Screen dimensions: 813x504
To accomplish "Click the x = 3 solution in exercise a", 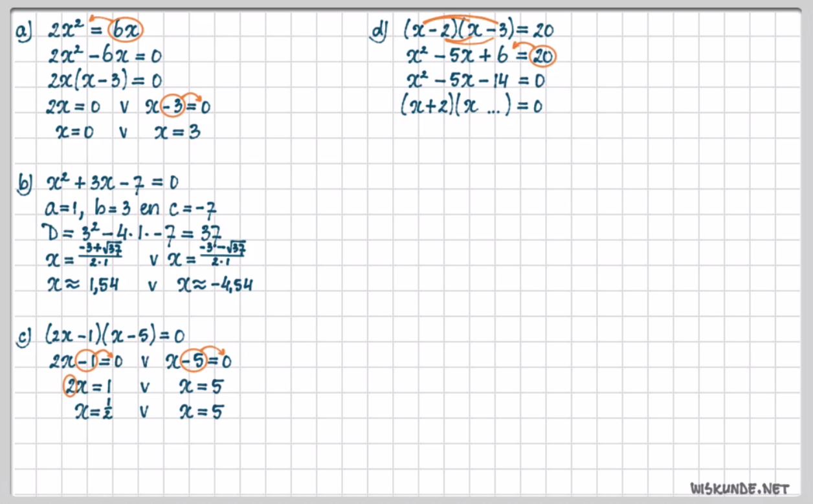I will [x=177, y=132].
